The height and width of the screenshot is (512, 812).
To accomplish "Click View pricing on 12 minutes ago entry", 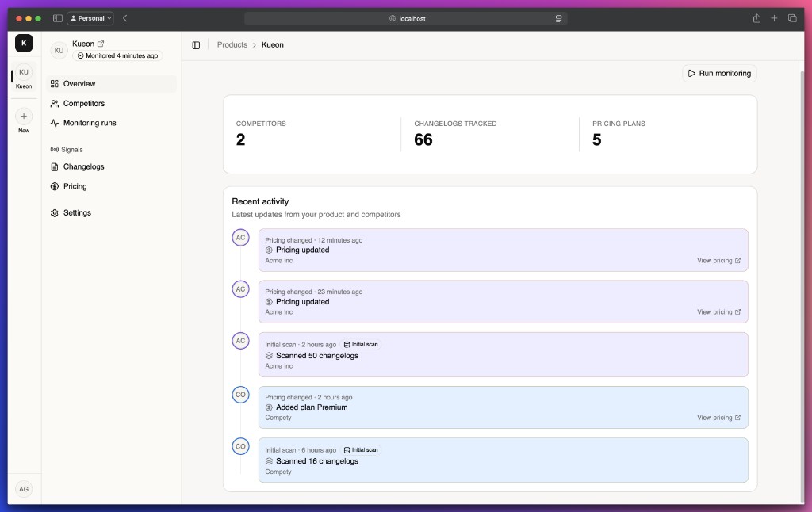I will 718,261.
